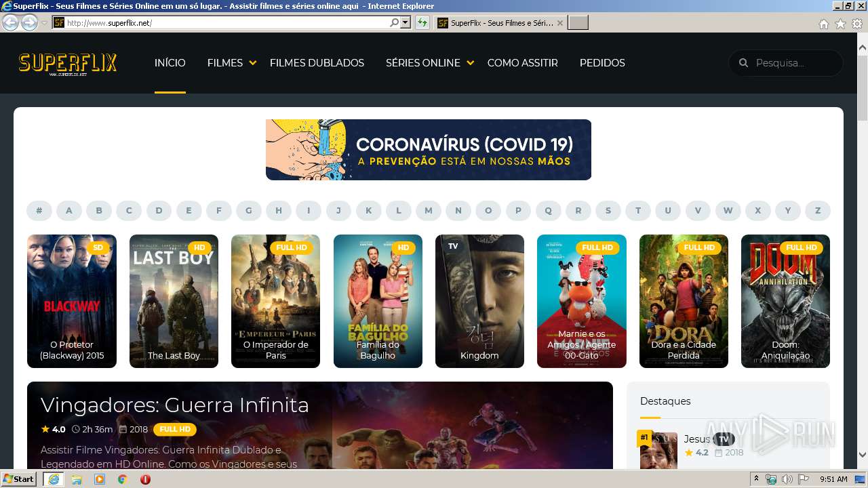Click the network tray icon
This screenshot has width=868, height=488.
click(x=771, y=479)
